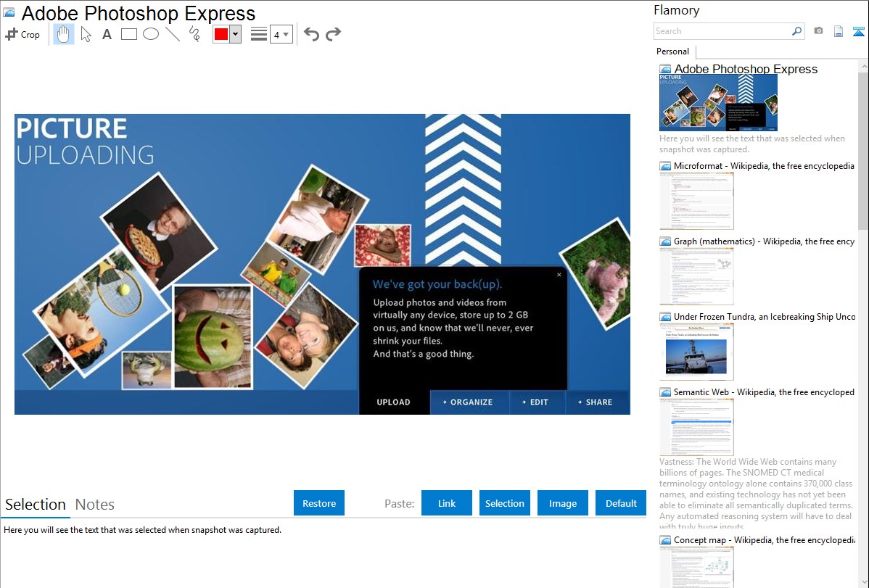
Task: Click the Under Frozen Tundra title text
Action: click(765, 316)
